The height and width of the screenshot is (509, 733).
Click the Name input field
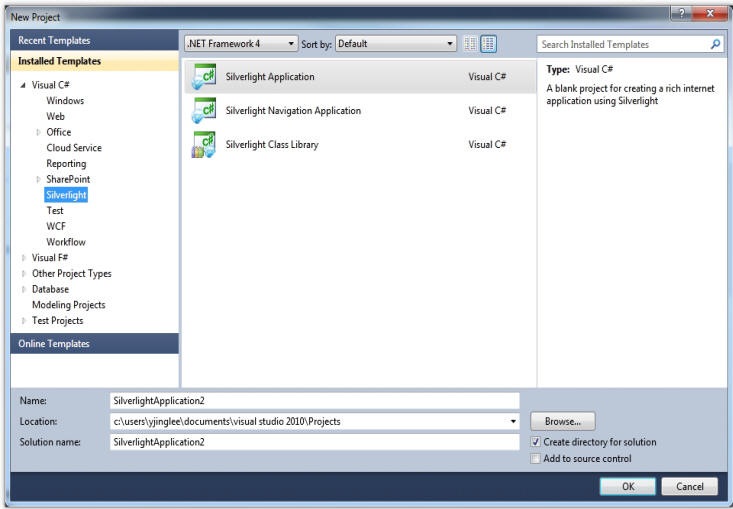(x=315, y=401)
